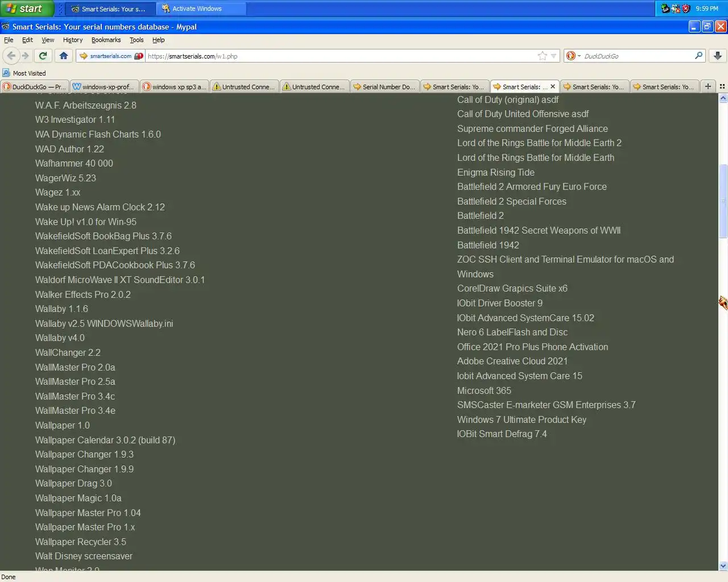Open the Tools menu
This screenshot has height=582, width=728.
(136, 40)
